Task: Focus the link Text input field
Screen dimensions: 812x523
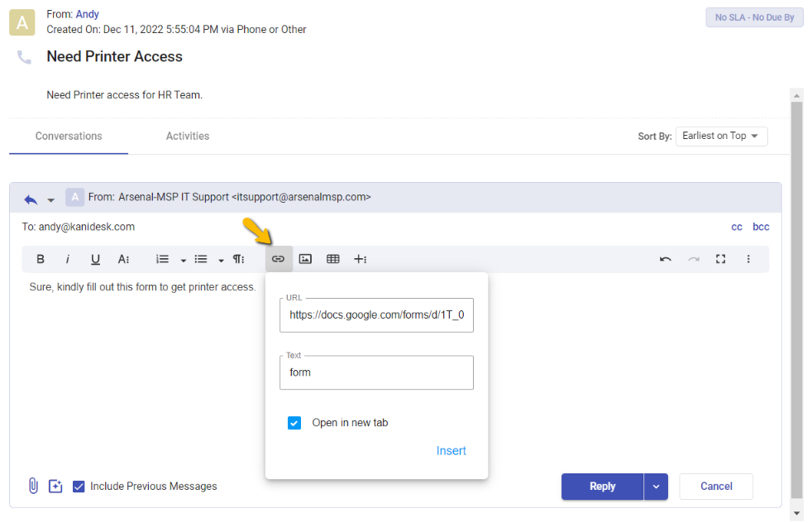Action: 376,372
